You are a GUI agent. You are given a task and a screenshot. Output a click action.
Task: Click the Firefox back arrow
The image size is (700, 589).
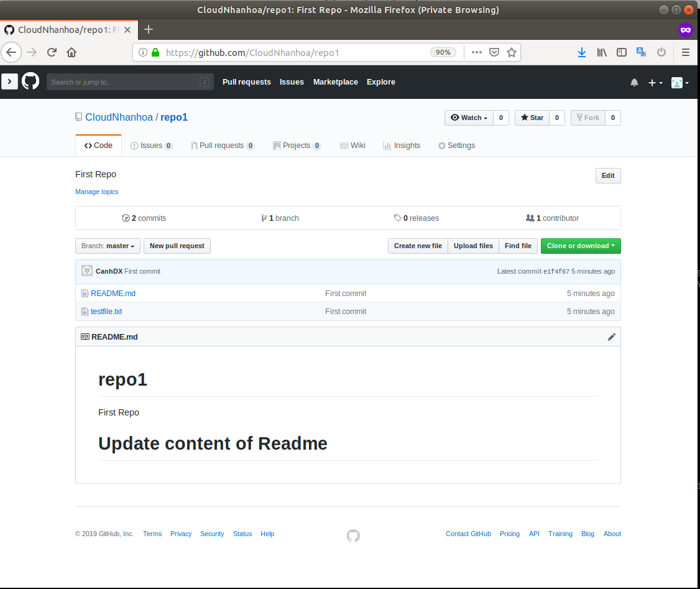click(x=12, y=52)
